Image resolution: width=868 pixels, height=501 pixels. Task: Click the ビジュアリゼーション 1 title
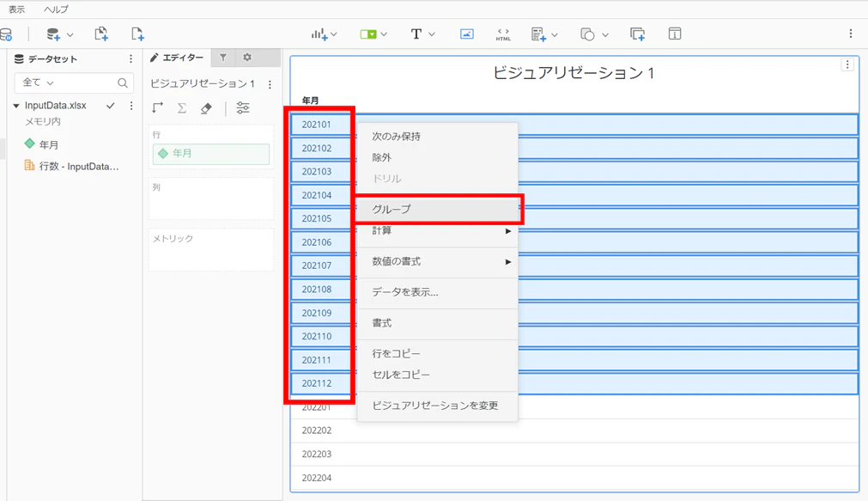pos(574,72)
